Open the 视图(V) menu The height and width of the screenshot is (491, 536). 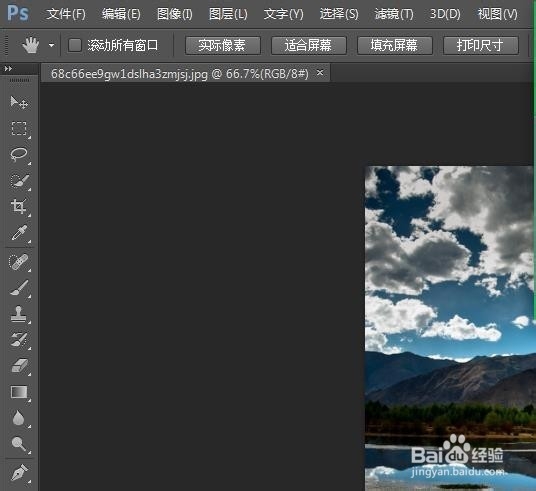[497, 14]
